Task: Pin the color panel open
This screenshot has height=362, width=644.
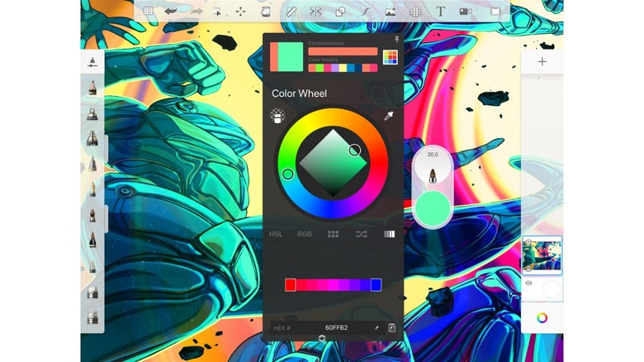Action: pyautogui.click(x=396, y=40)
